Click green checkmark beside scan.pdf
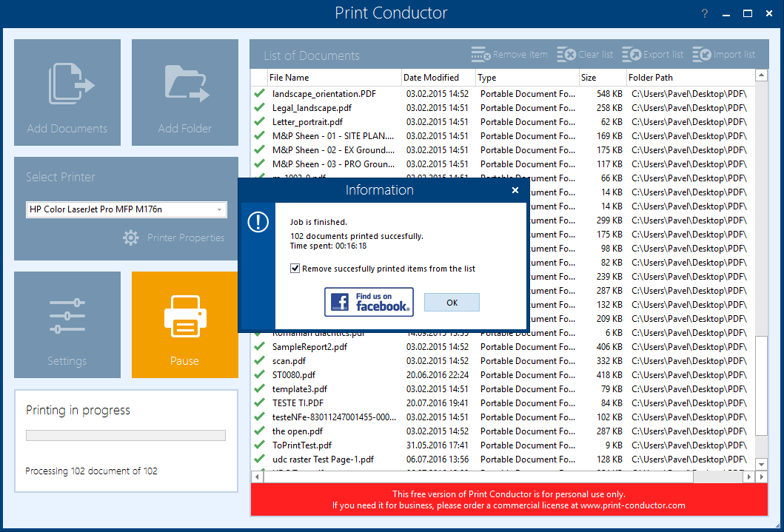 click(x=260, y=360)
